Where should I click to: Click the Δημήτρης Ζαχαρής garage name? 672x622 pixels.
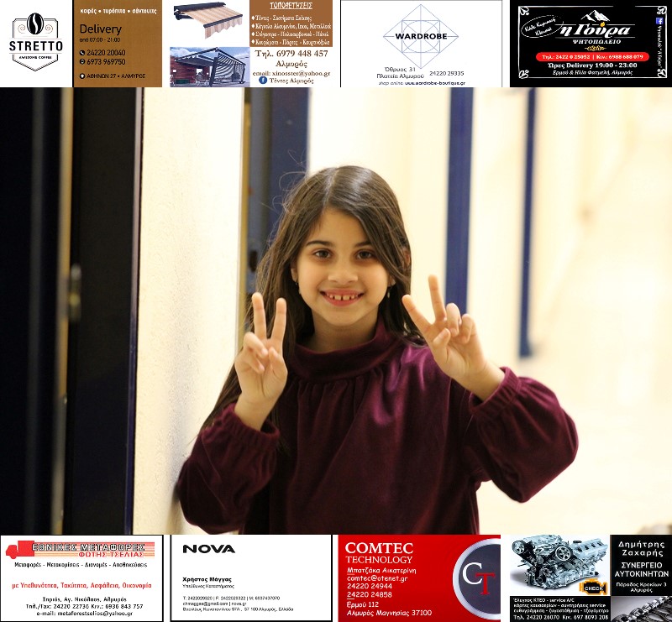[640, 549]
